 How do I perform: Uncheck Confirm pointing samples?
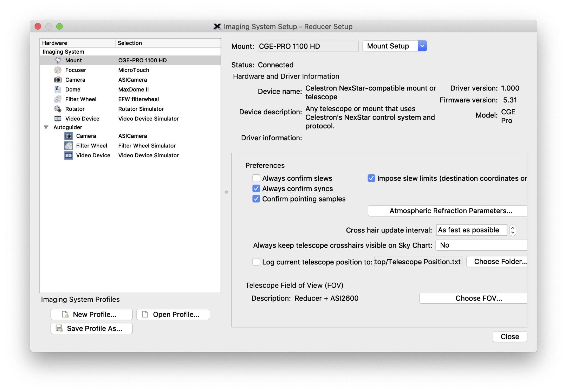click(256, 199)
